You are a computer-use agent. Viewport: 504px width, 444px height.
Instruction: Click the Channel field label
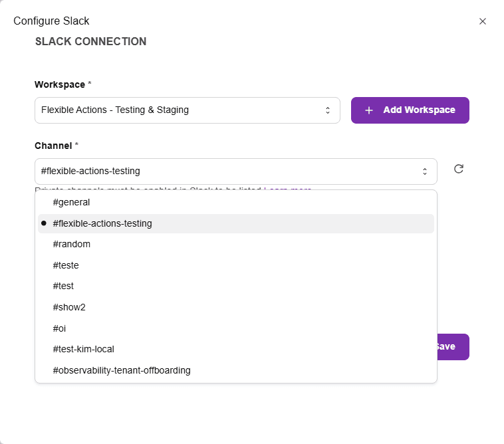tap(53, 146)
